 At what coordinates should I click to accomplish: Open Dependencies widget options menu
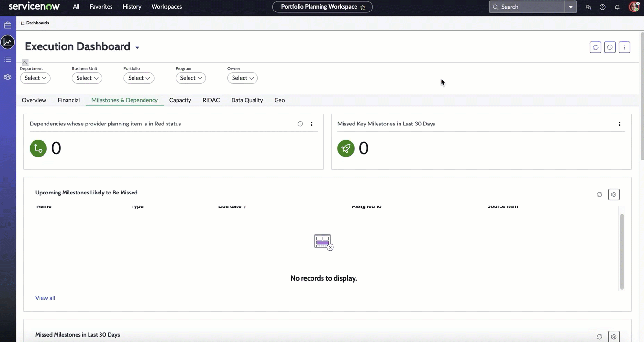pos(312,124)
